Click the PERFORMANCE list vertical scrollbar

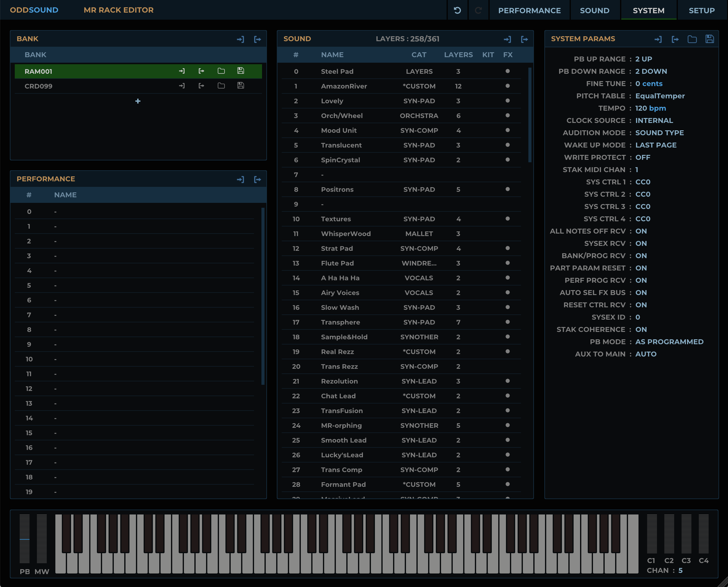(263, 296)
